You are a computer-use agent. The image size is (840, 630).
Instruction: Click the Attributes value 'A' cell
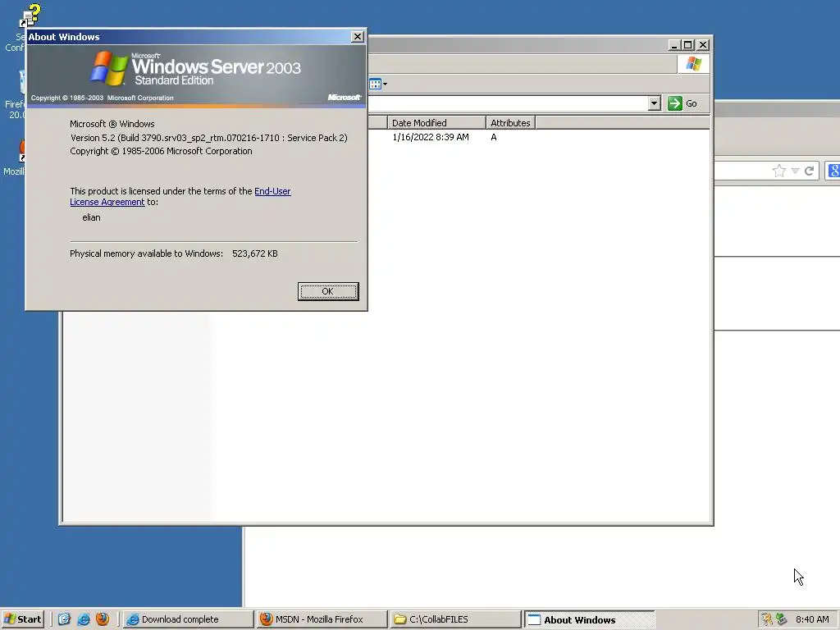click(493, 137)
